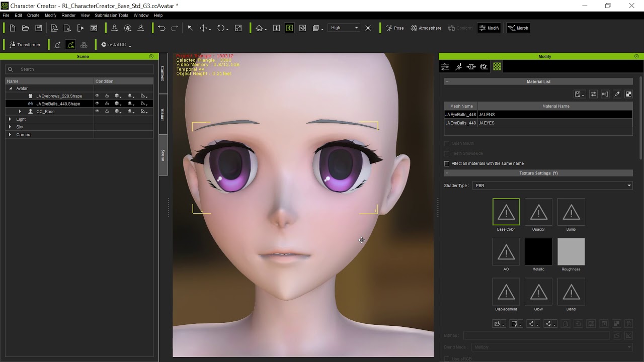This screenshot has height=362, width=644.
Task: Lock CC_Base using the padlock icon
Action: (107, 111)
